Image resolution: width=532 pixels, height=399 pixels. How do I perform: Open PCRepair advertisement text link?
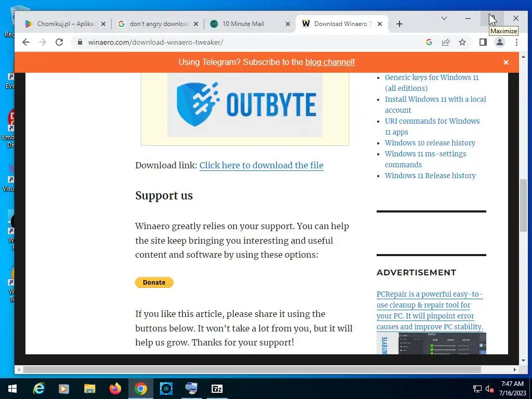pyautogui.click(x=430, y=311)
